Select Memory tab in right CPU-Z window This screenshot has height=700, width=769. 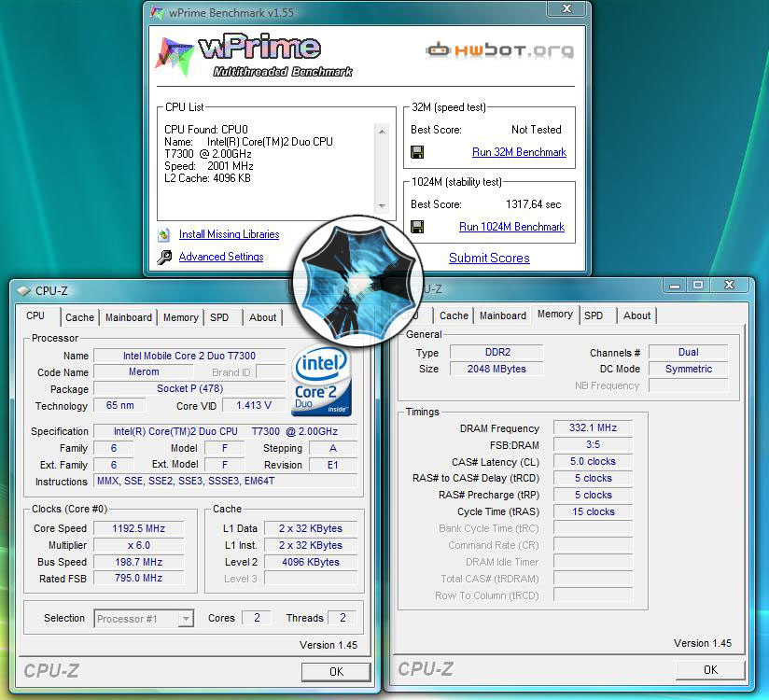(554, 314)
